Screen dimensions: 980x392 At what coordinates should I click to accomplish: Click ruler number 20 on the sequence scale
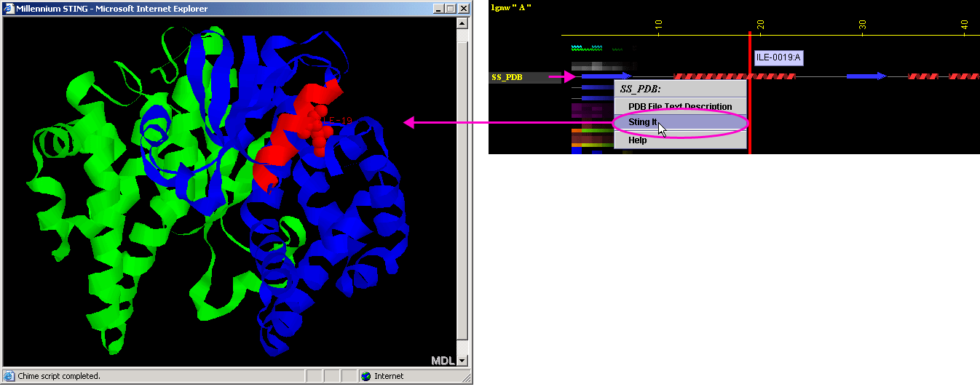pos(760,24)
